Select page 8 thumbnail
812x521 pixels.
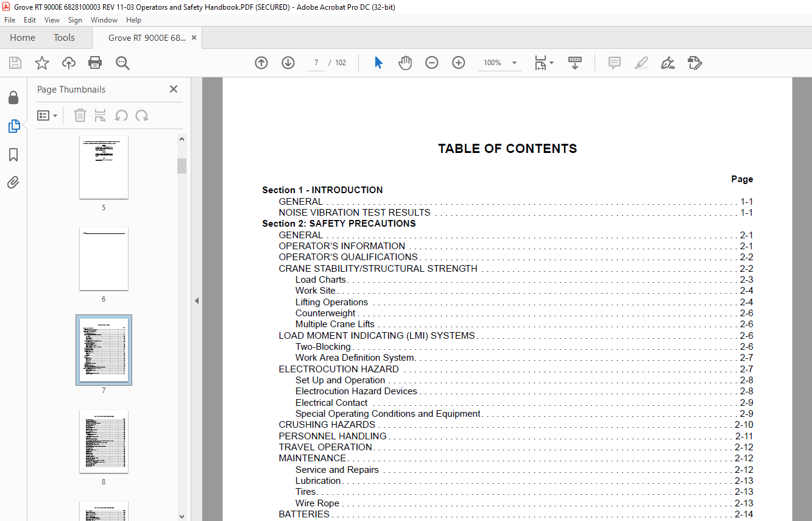pyautogui.click(x=104, y=441)
